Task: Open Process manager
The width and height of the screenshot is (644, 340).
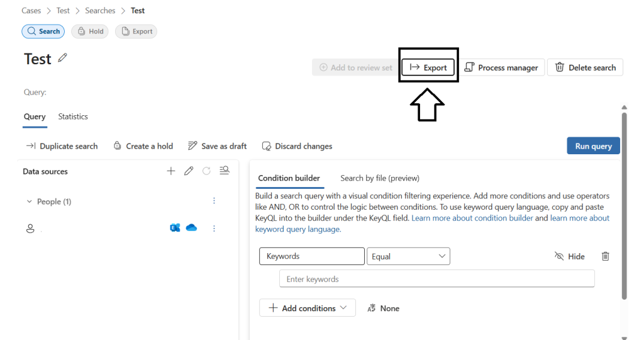Action: [x=501, y=67]
